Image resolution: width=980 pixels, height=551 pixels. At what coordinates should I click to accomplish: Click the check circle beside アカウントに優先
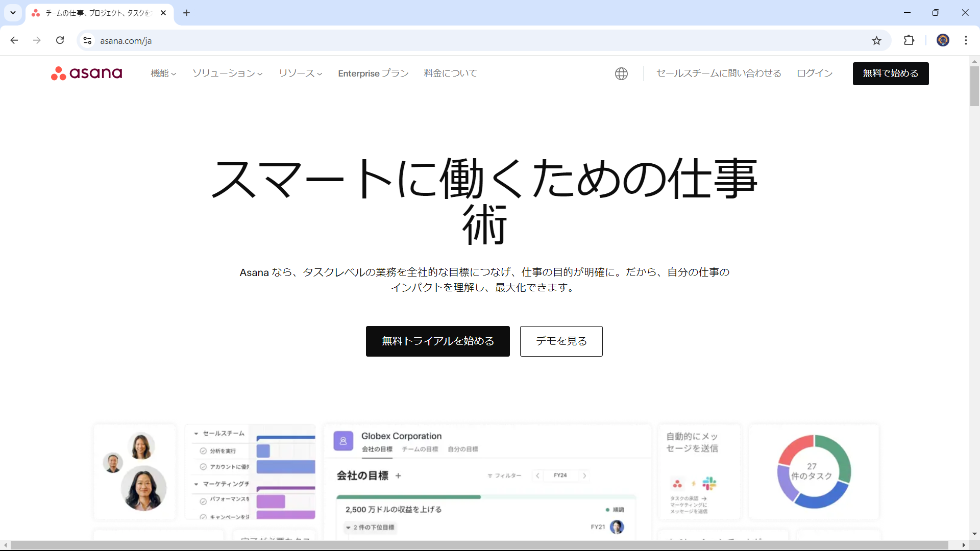click(x=203, y=467)
